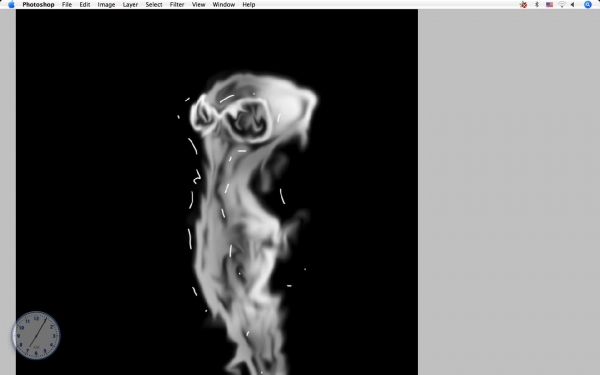Open the View menu
This screenshot has width=600, height=375.
[x=198, y=5]
